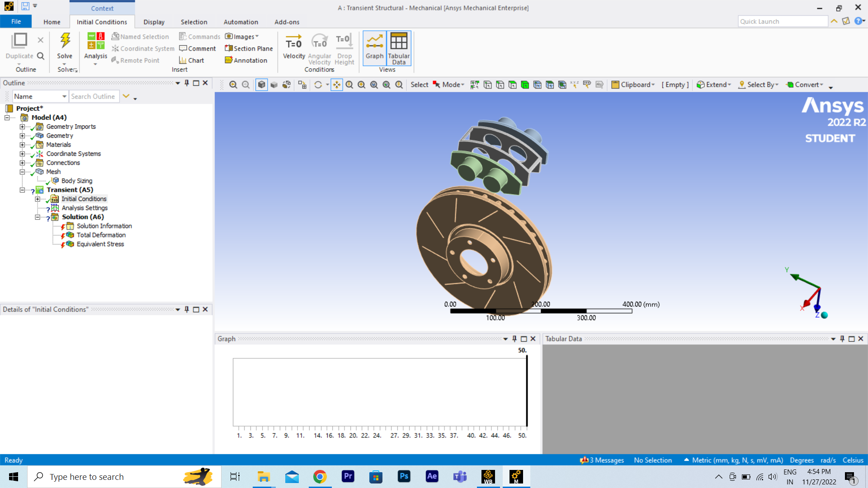Image resolution: width=868 pixels, height=488 pixels.
Task: Insert a Section Plane
Action: click(x=249, y=48)
